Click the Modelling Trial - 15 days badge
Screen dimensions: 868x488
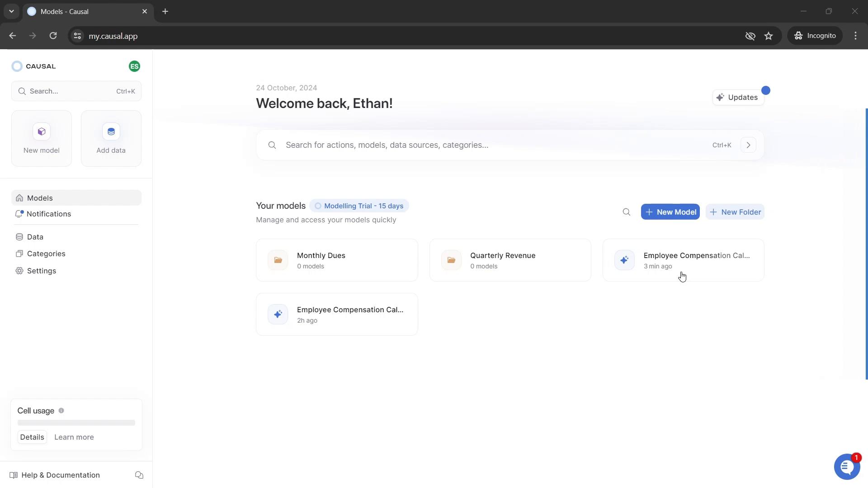click(359, 206)
